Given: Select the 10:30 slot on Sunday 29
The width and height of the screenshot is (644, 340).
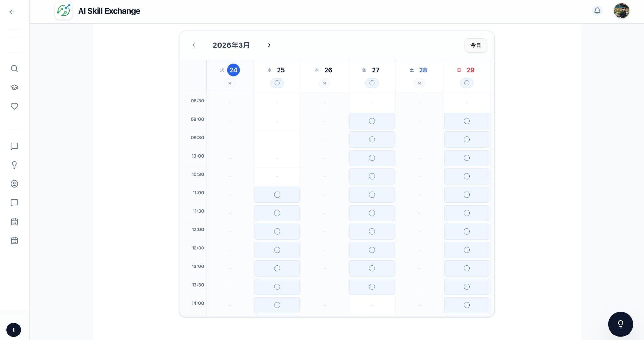Looking at the screenshot, I should coord(466,176).
